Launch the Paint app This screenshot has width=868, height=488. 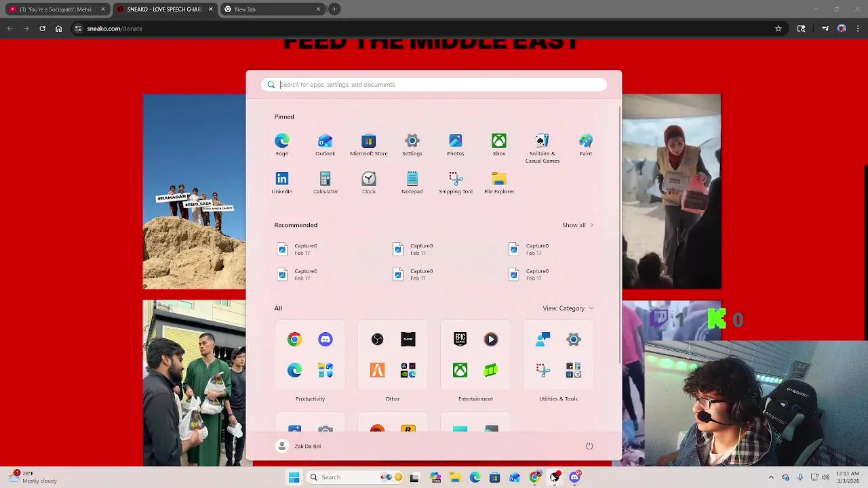click(x=585, y=145)
